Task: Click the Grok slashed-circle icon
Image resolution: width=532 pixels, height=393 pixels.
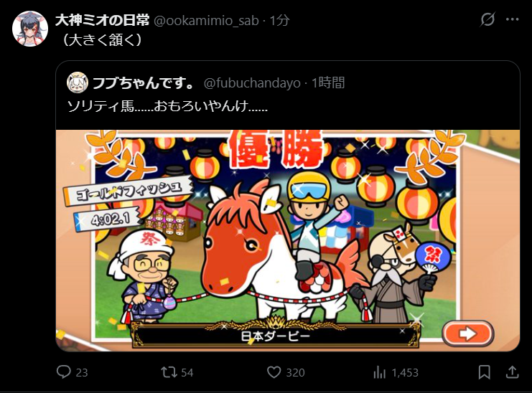Action: pos(488,19)
